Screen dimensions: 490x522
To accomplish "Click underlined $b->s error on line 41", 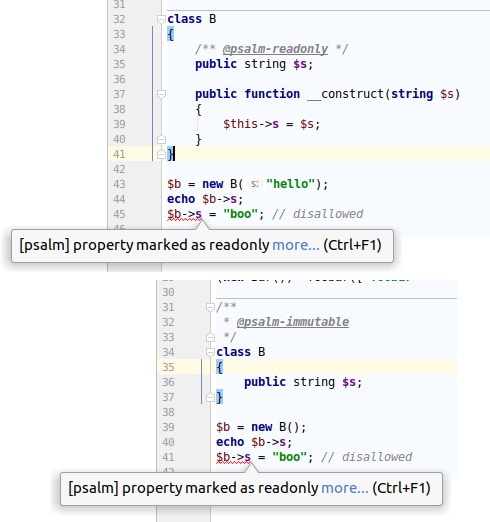I will point(233,457).
